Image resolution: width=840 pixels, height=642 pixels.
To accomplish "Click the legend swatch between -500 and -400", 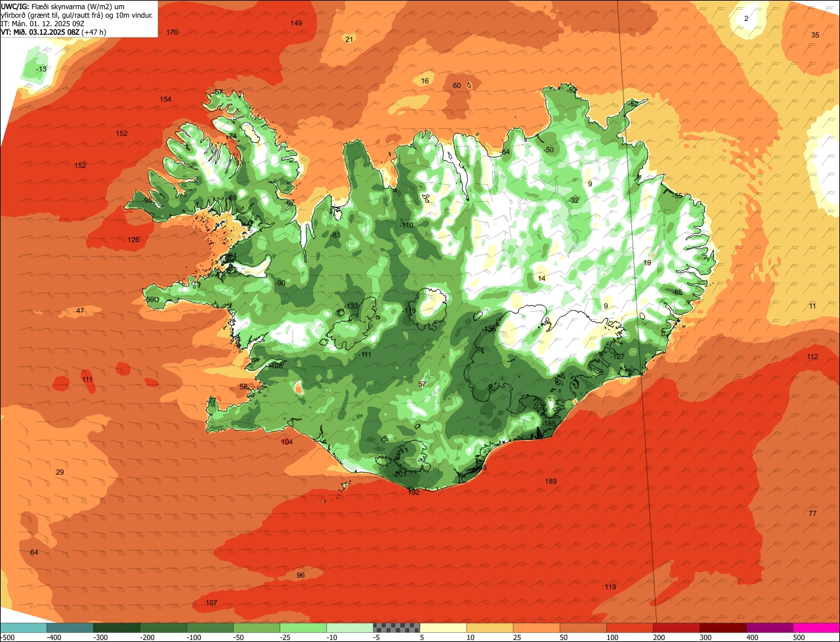I will tap(23, 628).
